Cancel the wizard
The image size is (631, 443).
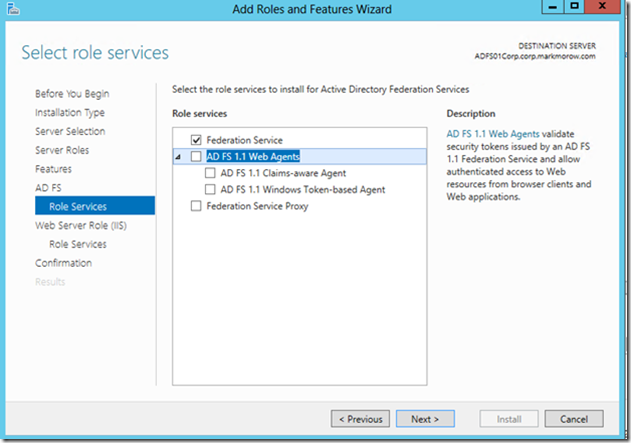(574, 419)
